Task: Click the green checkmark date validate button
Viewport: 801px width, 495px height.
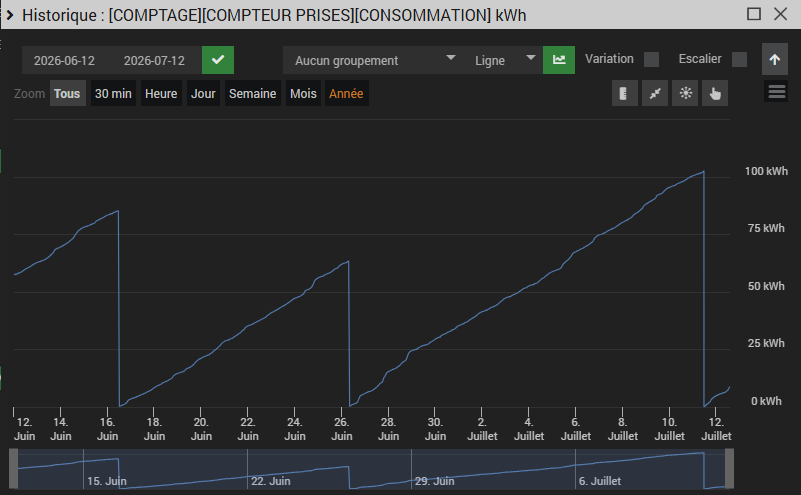Action: click(218, 60)
